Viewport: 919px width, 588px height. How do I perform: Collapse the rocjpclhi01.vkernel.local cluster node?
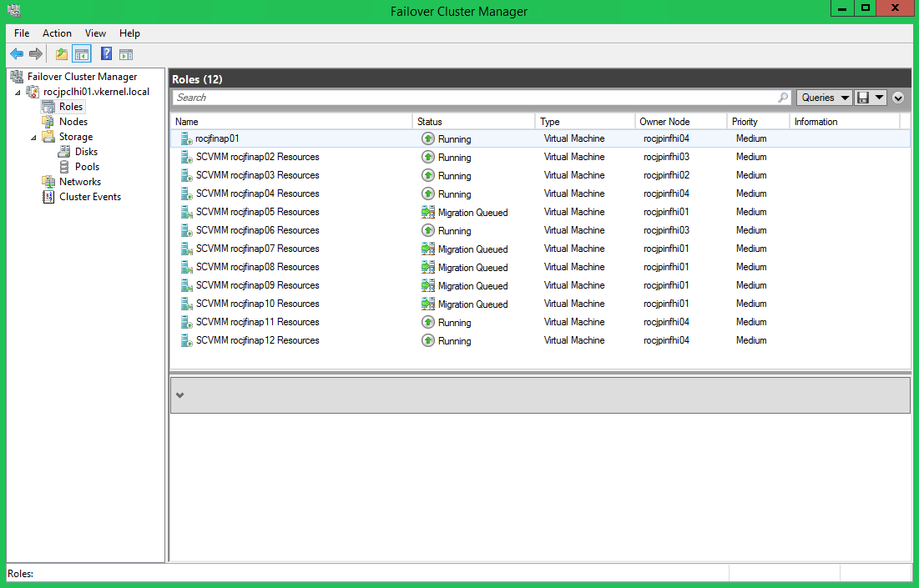point(18,92)
